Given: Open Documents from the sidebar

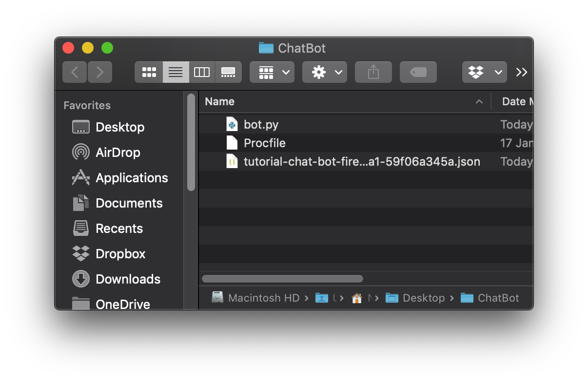Looking at the screenshot, I should (x=130, y=203).
